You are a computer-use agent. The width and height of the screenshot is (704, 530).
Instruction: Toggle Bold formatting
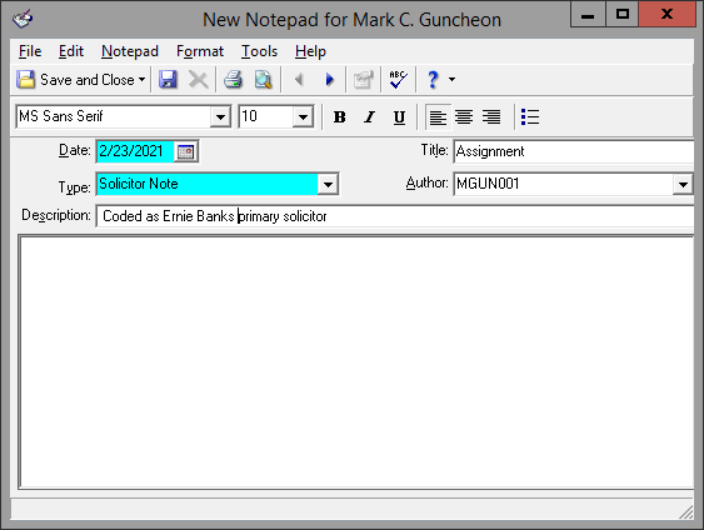(339, 117)
